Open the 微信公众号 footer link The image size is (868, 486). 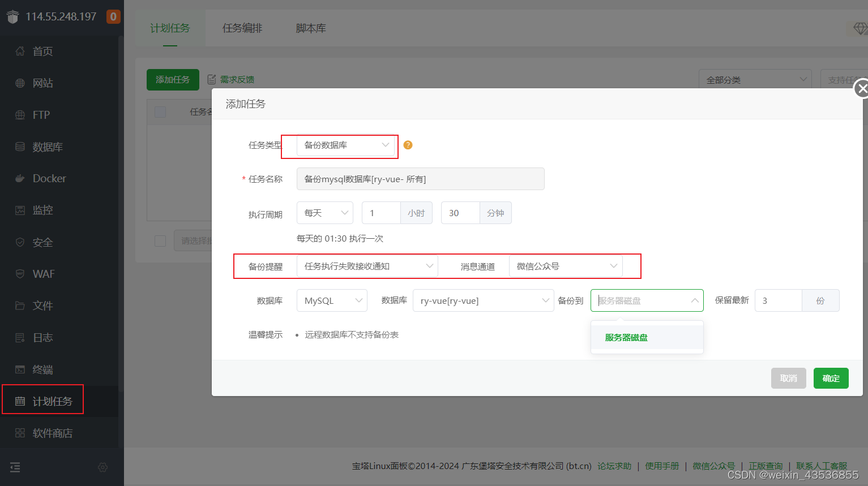tap(713, 466)
